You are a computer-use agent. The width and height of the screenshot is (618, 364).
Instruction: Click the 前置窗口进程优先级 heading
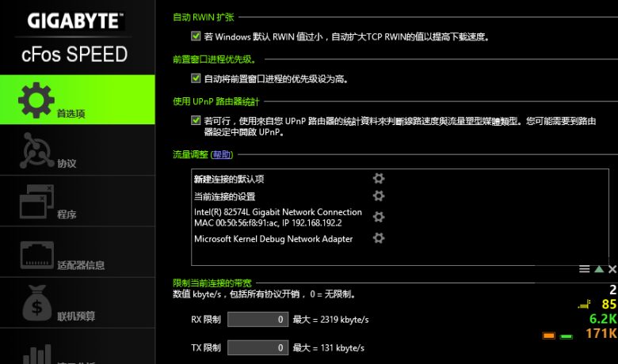(215, 59)
